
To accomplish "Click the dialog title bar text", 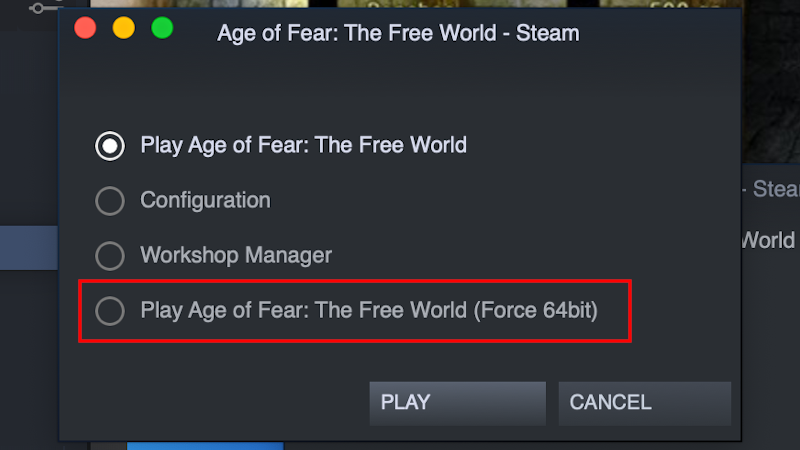I will point(398,33).
